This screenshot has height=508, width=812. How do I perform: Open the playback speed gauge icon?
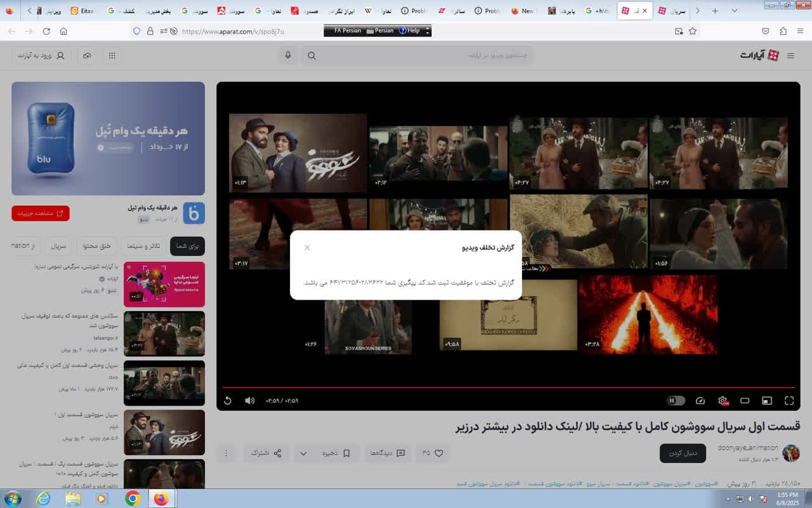[x=700, y=401]
